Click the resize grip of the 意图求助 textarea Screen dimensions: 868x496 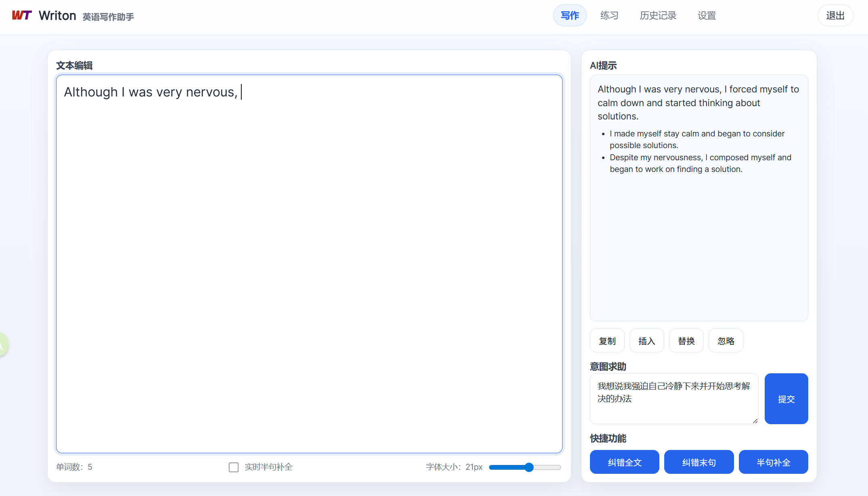(755, 421)
